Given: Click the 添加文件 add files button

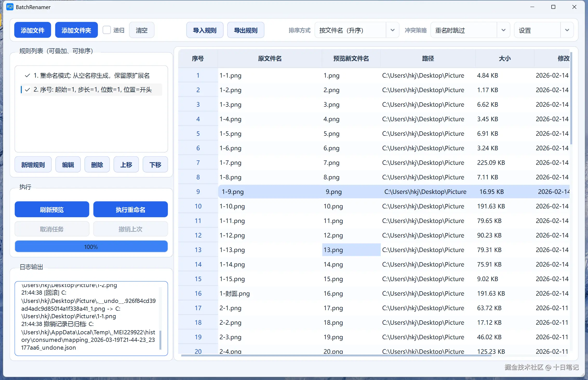Looking at the screenshot, I should pos(32,30).
